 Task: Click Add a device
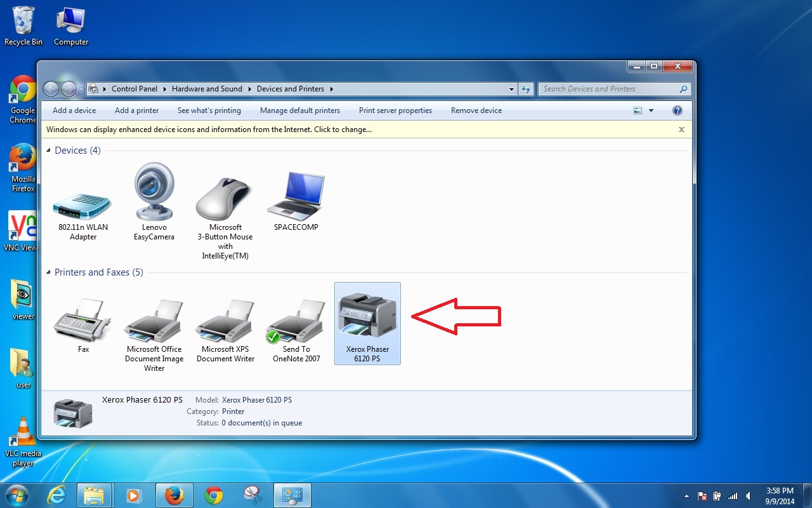click(x=74, y=110)
